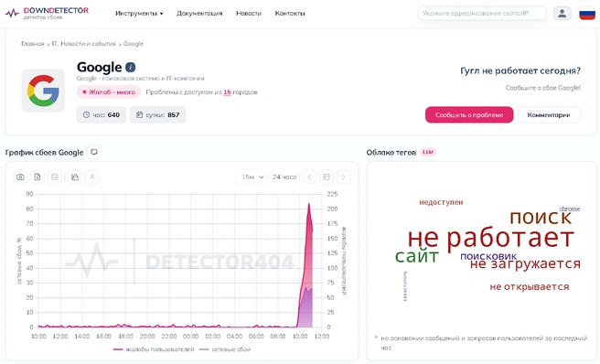Take chart screenshot with camera icon
600x364 pixels.
coord(20,177)
